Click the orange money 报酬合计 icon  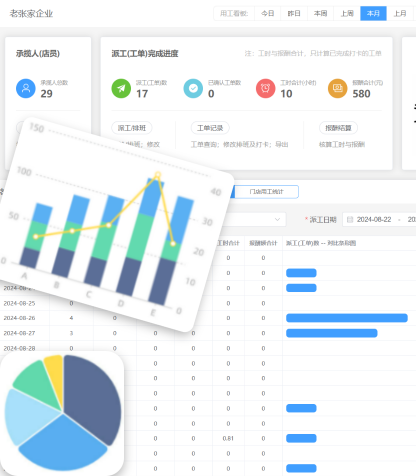(337, 88)
